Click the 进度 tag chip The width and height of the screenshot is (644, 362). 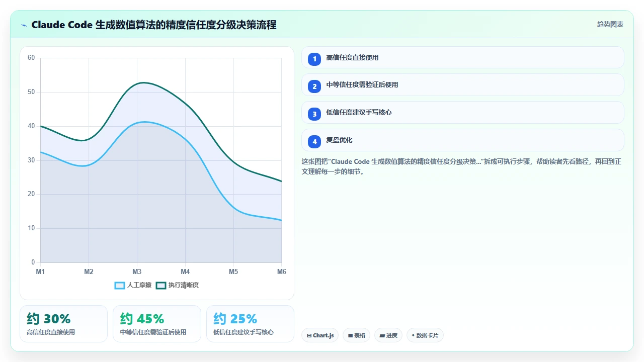coord(388,335)
